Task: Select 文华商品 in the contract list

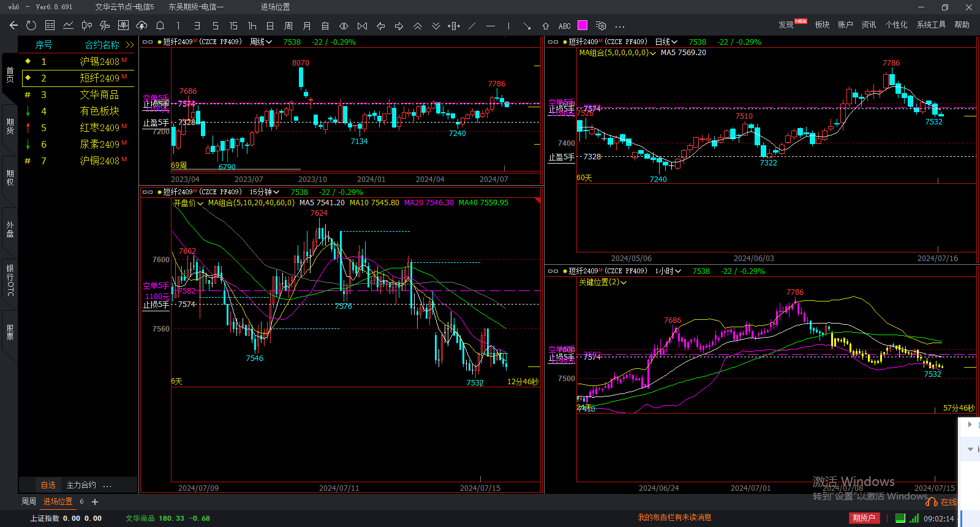Action: pyautogui.click(x=78, y=94)
